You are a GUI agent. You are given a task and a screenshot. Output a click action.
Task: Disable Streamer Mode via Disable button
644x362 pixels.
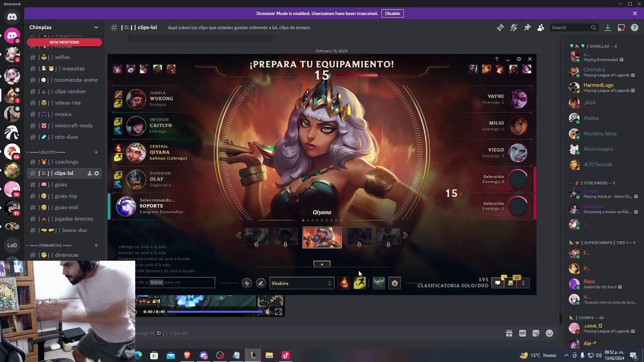coord(392,14)
